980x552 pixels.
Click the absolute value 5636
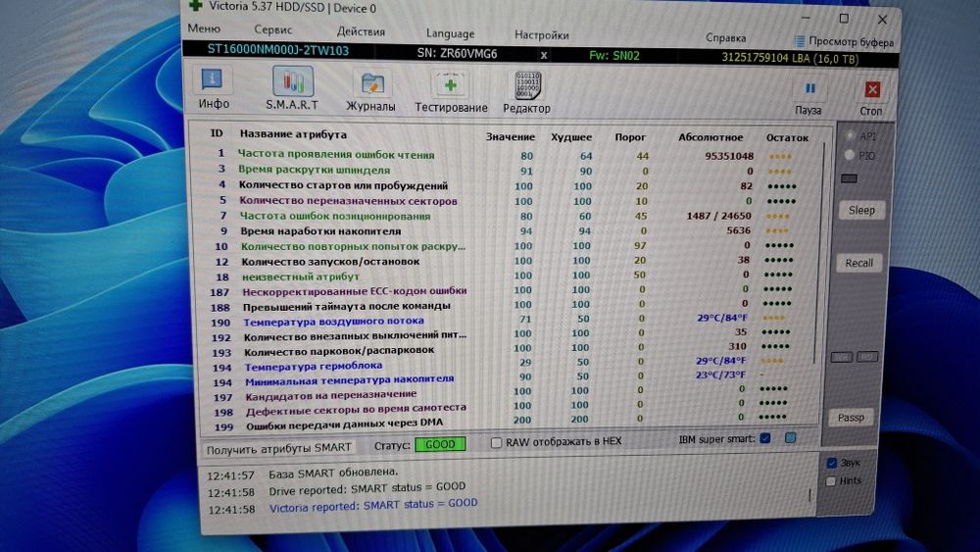click(x=738, y=230)
